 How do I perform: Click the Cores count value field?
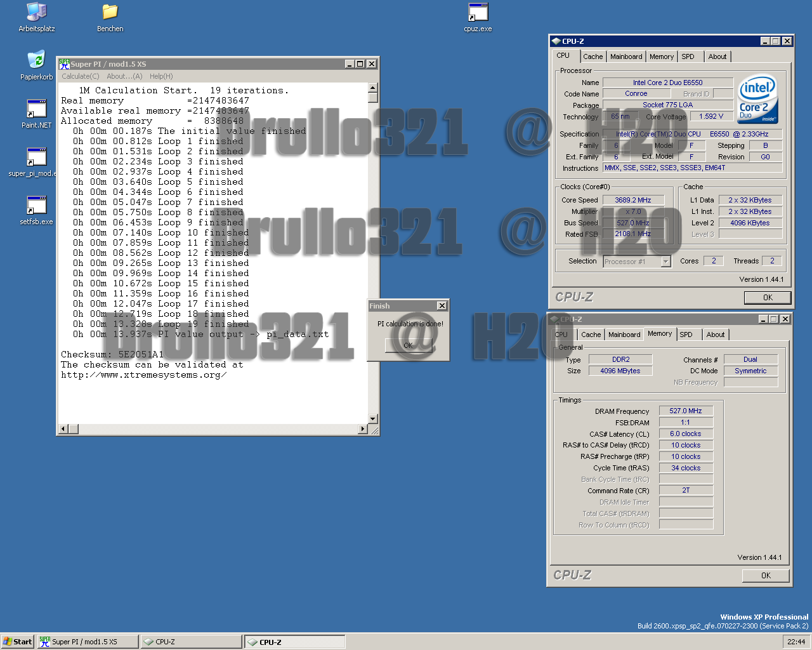click(x=714, y=261)
